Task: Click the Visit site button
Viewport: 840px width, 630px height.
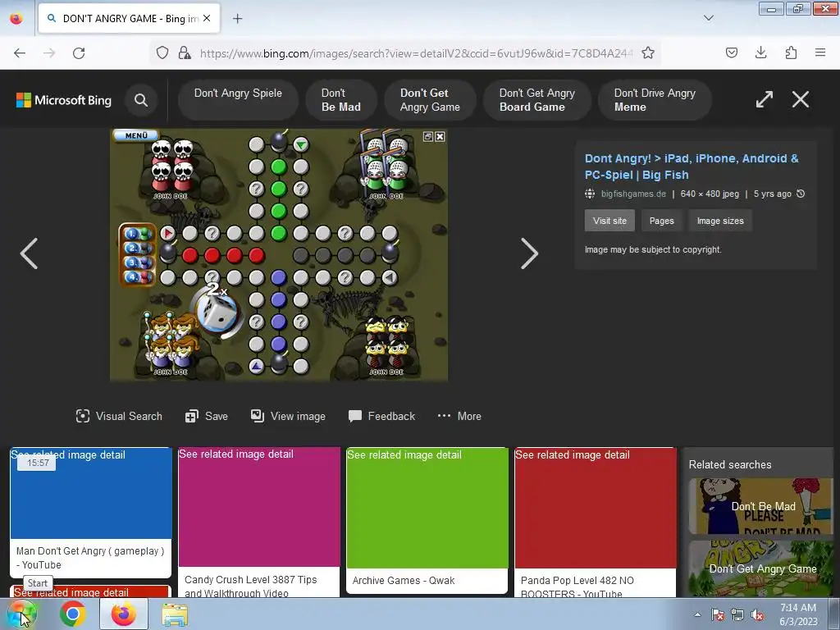Action: (609, 221)
